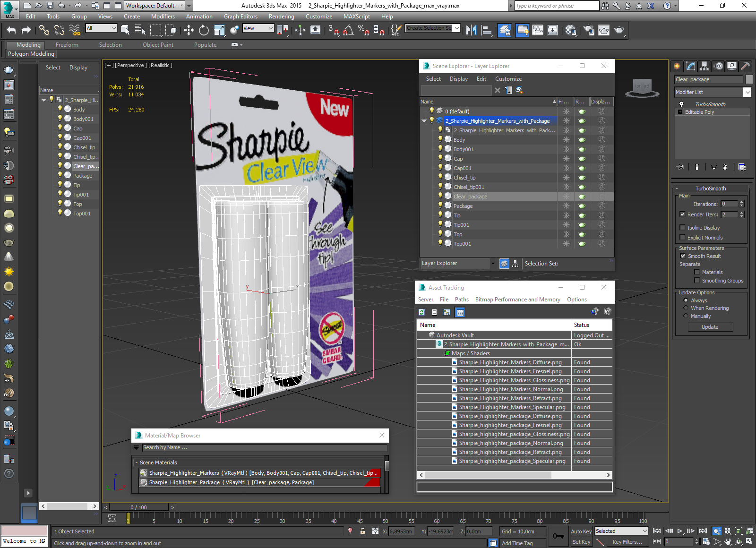
Task: Open the Rendering menu
Action: pos(281,17)
